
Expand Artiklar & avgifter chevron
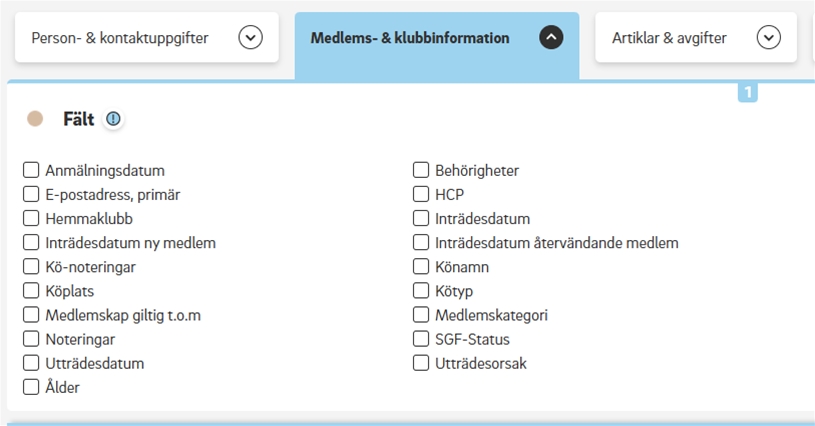[x=768, y=38]
